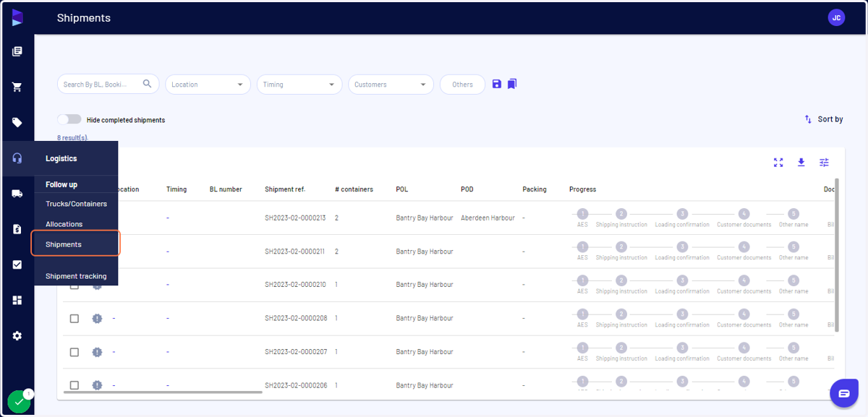
Task: Open the settings gear sidebar icon
Action: pyautogui.click(x=17, y=336)
